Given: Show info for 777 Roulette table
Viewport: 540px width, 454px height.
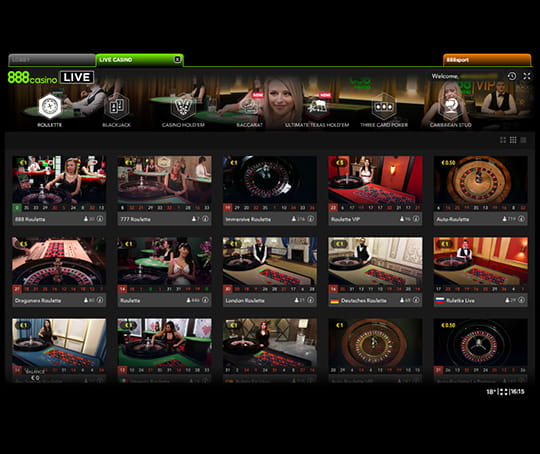Looking at the screenshot, I should coord(205,219).
